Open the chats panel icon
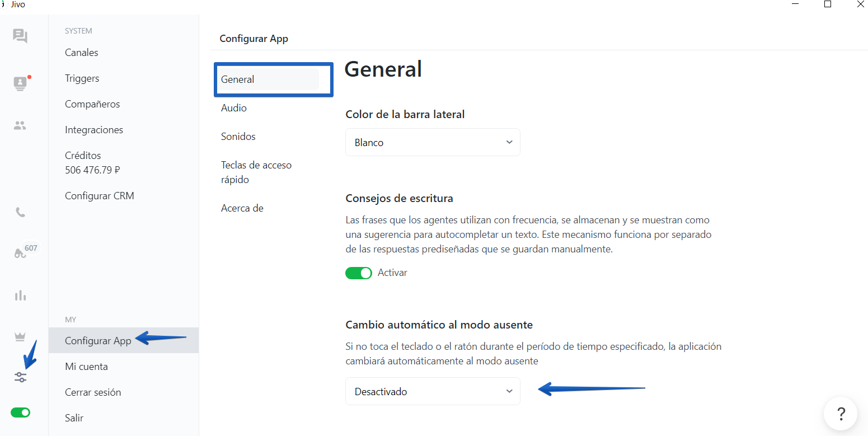868x436 pixels. (x=20, y=35)
